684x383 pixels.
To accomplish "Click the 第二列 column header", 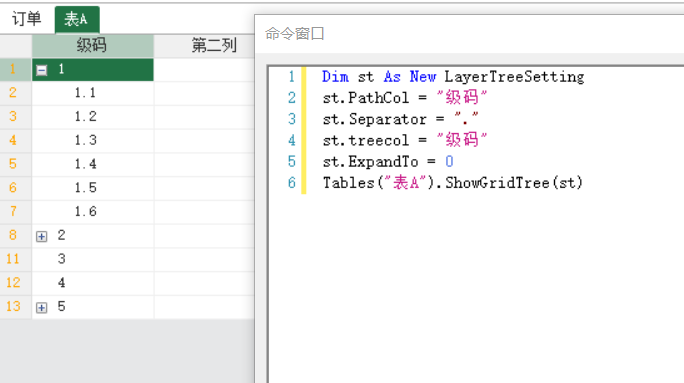I will coord(204,45).
